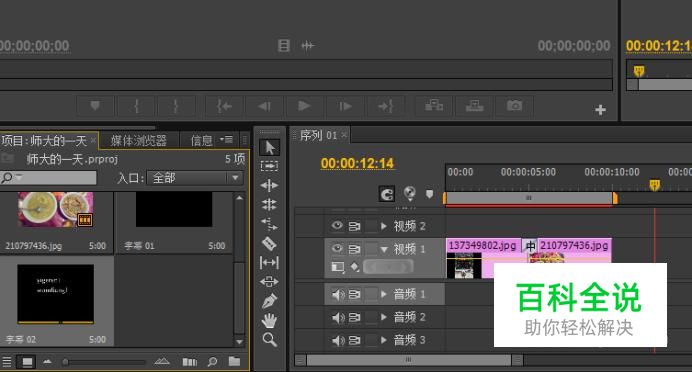Select the Selection arrow tool
The image size is (692, 372).
[269, 147]
